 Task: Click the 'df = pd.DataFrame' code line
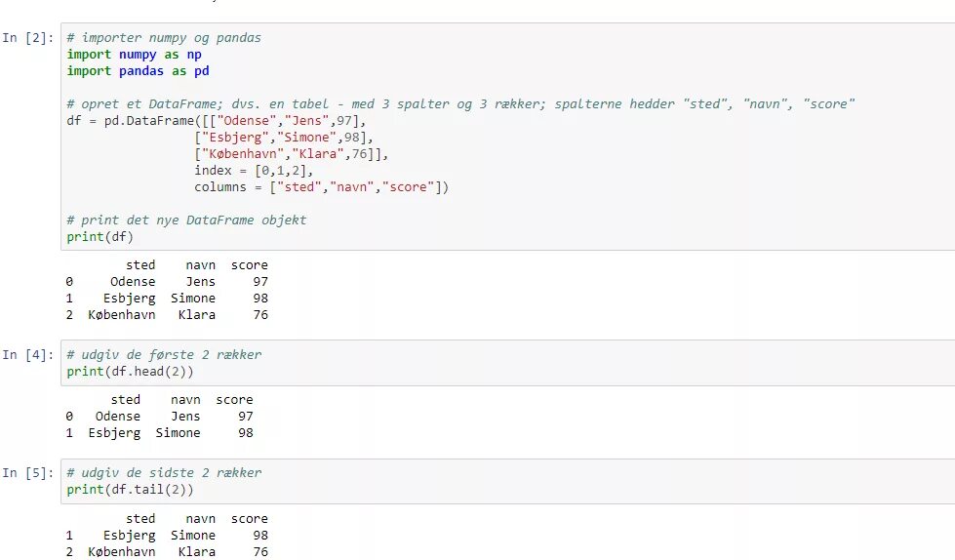click(x=217, y=121)
